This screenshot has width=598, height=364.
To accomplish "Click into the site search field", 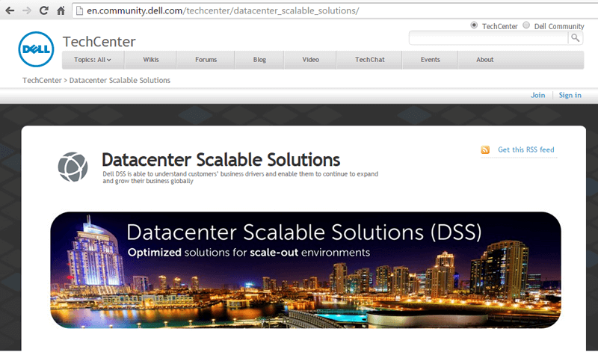I will tap(488, 37).
